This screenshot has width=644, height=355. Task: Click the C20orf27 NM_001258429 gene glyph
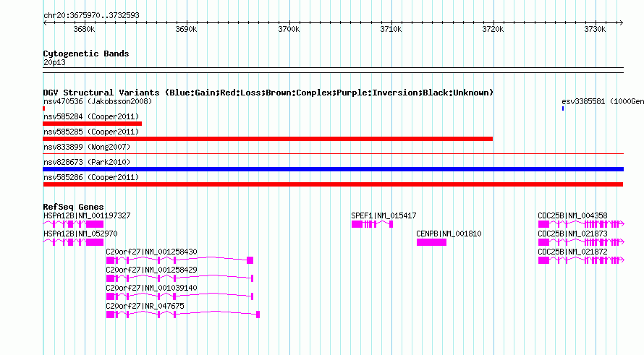179,278
